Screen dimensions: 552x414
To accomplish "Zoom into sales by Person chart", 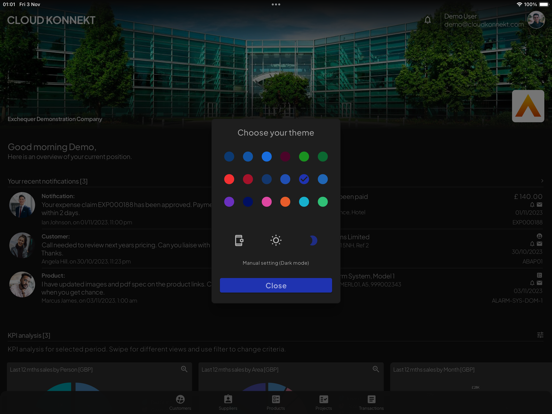I will click(x=184, y=369).
